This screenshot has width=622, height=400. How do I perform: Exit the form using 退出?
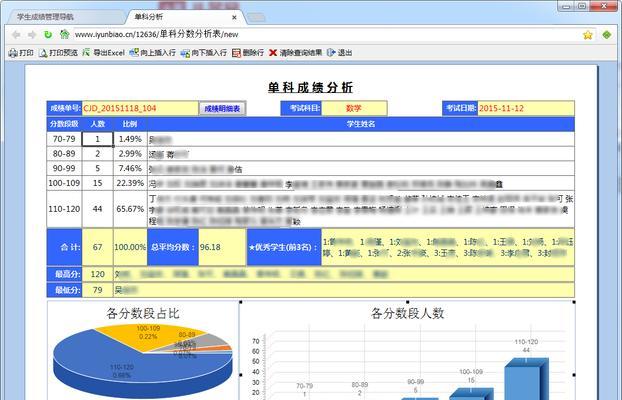pyautogui.click(x=340, y=53)
